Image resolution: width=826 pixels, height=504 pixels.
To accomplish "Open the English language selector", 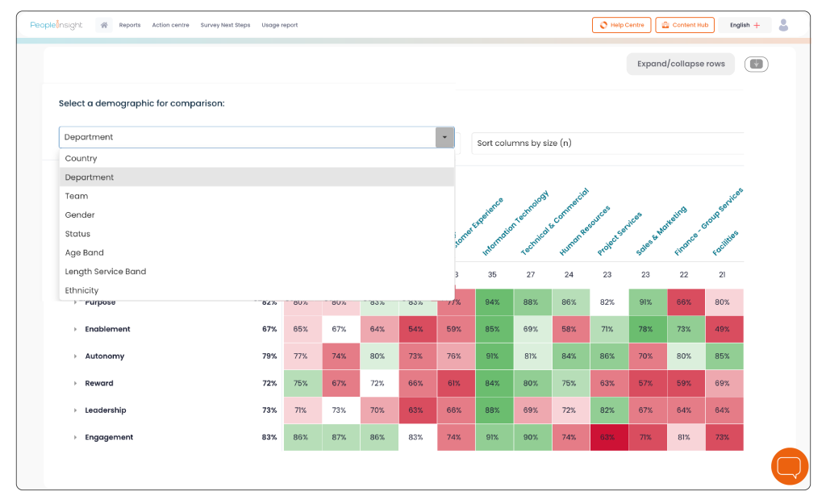I will point(745,25).
